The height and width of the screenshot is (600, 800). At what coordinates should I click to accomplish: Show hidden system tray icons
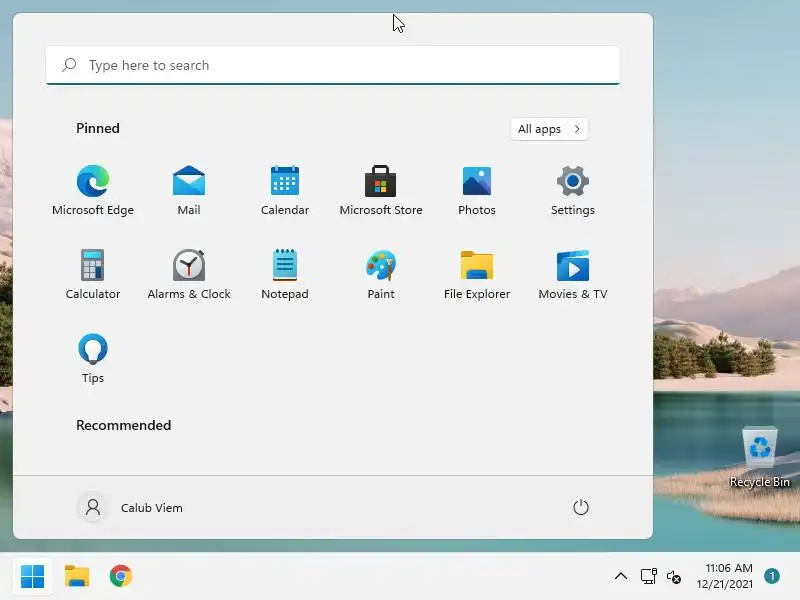click(620, 577)
